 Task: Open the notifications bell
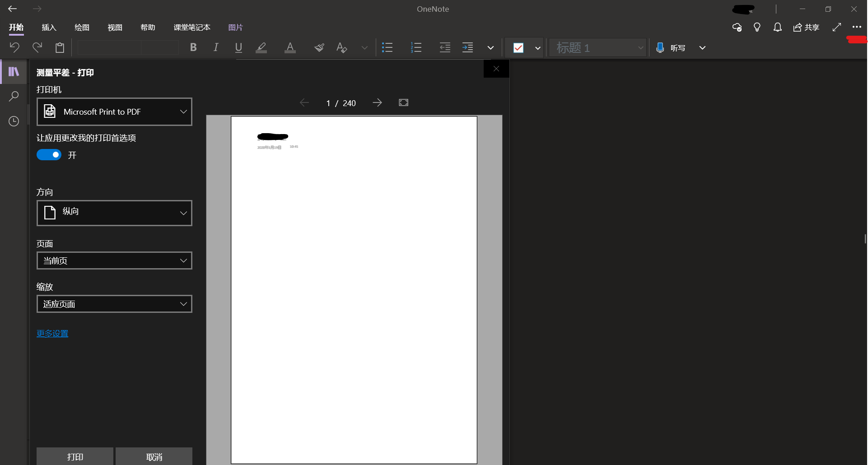[x=777, y=28]
